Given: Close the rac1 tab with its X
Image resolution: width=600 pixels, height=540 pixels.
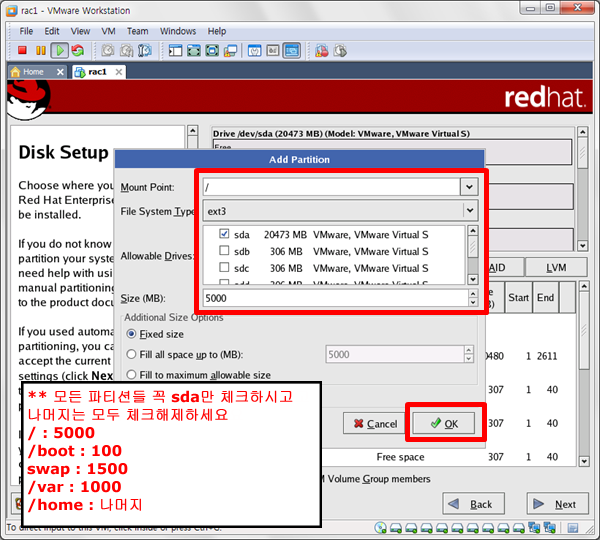Looking at the screenshot, I should (119, 72).
